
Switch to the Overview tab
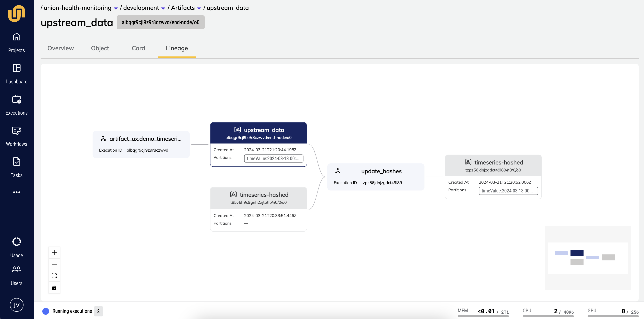(60, 48)
